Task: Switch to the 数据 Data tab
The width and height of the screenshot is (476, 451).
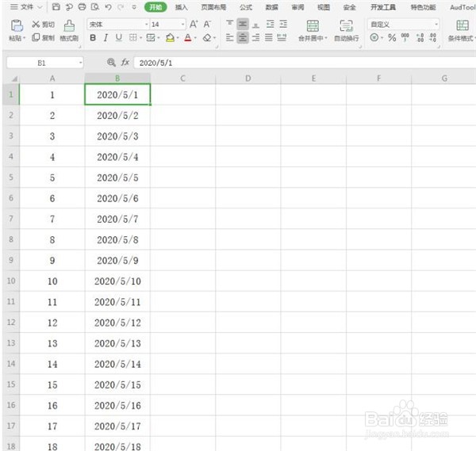Action: point(271,7)
